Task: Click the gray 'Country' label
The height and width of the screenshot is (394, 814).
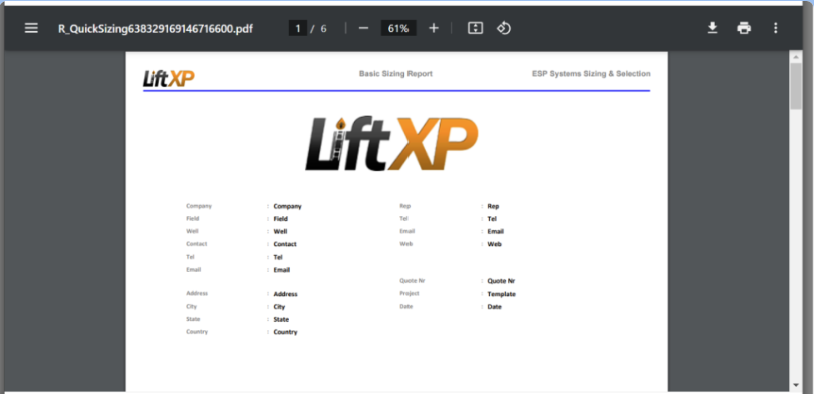Action: pyautogui.click(x=197, y=331)
